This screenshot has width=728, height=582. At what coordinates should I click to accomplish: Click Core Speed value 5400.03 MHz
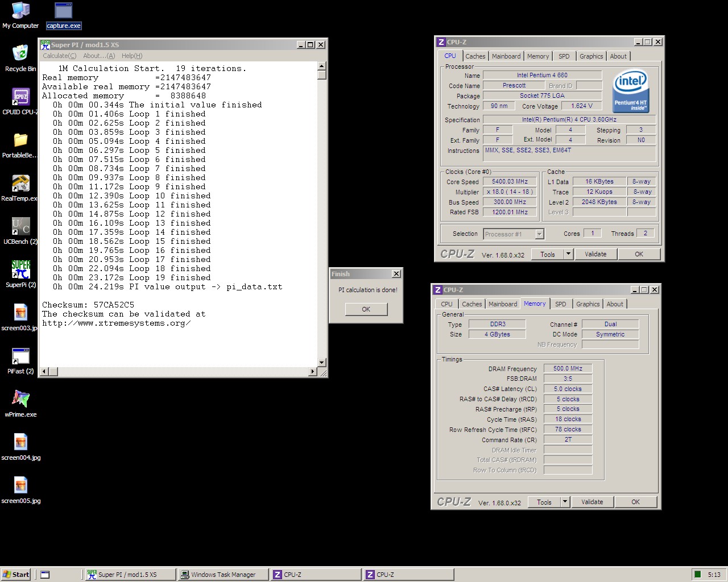click(510, 182)
